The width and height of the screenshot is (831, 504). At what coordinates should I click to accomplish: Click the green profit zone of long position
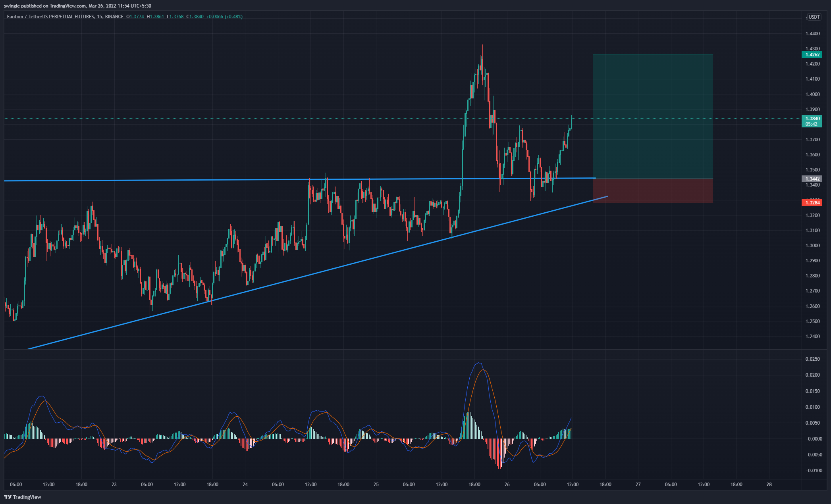click(653, 116)
